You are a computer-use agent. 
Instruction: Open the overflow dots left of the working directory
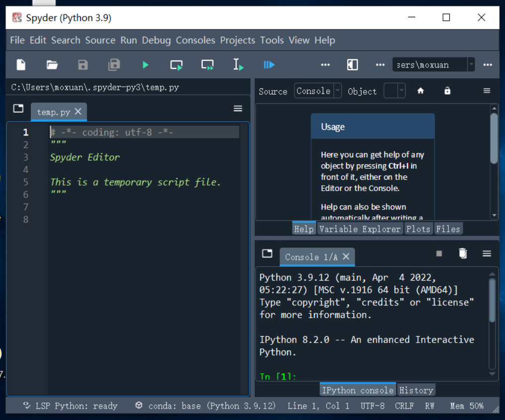pos(380,65)
